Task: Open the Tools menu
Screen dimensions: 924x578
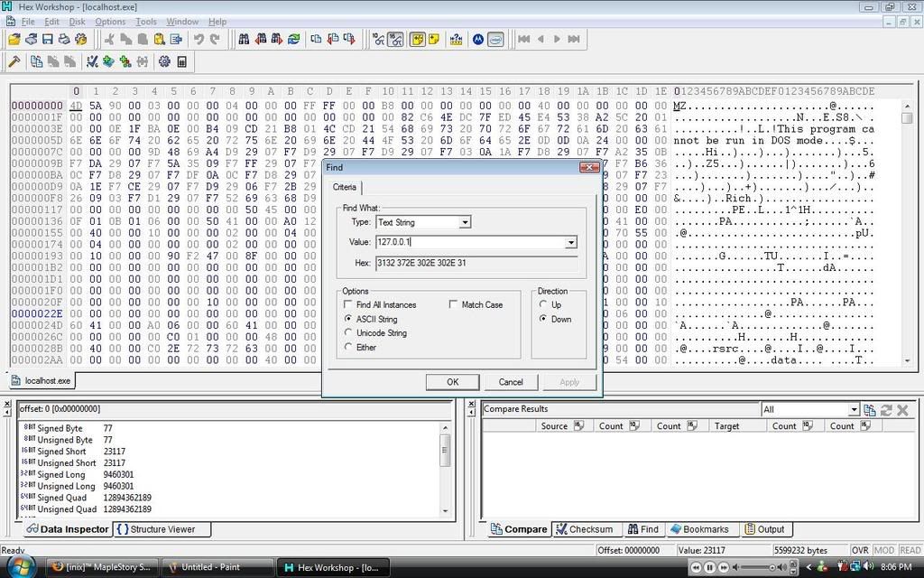Action: click(x=146, y=22)
